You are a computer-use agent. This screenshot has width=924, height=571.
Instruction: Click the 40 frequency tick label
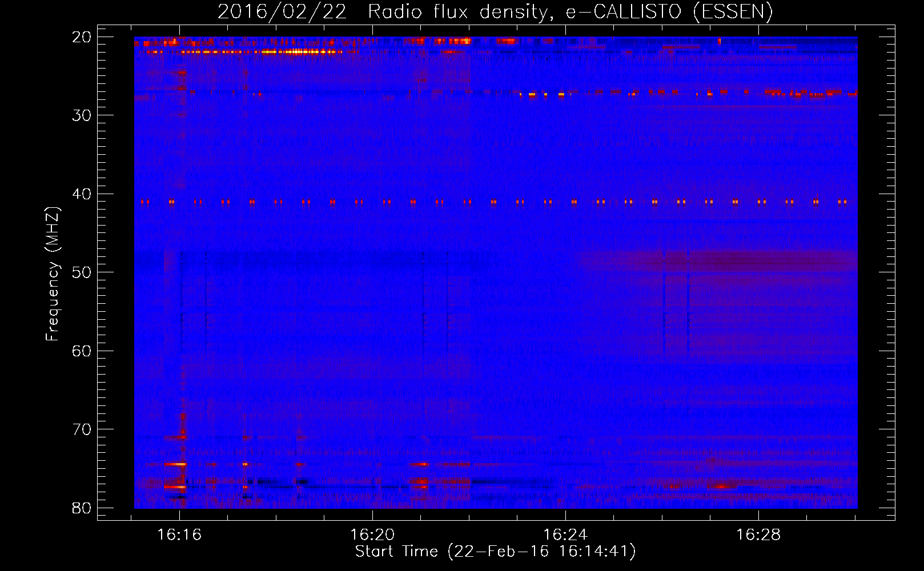click(x=82, y=194)
